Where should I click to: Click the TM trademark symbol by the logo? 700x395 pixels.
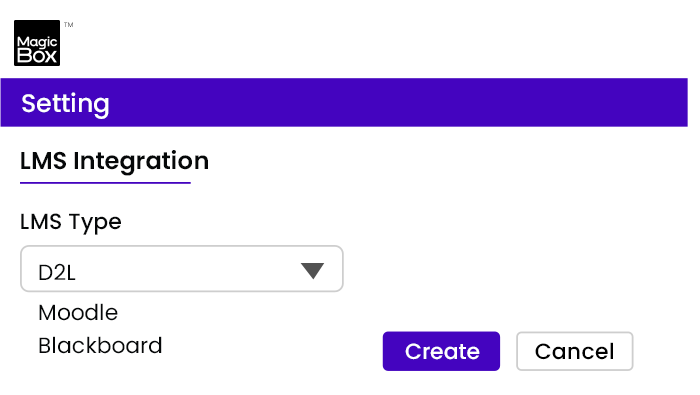[68, 25]
